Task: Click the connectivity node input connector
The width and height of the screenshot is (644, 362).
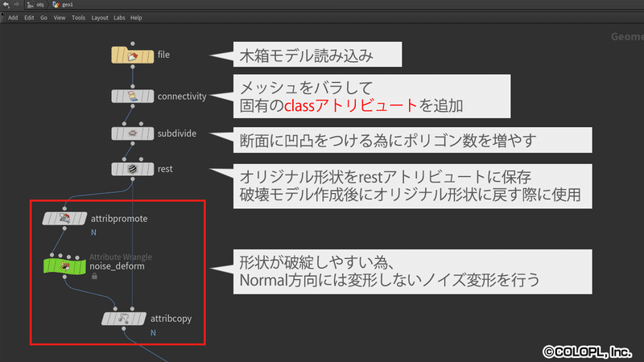Action: [132, 86]
